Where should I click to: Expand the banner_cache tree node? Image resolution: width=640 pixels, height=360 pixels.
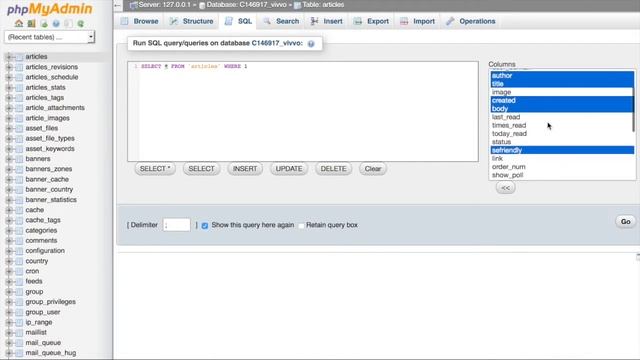coord(9,179)
